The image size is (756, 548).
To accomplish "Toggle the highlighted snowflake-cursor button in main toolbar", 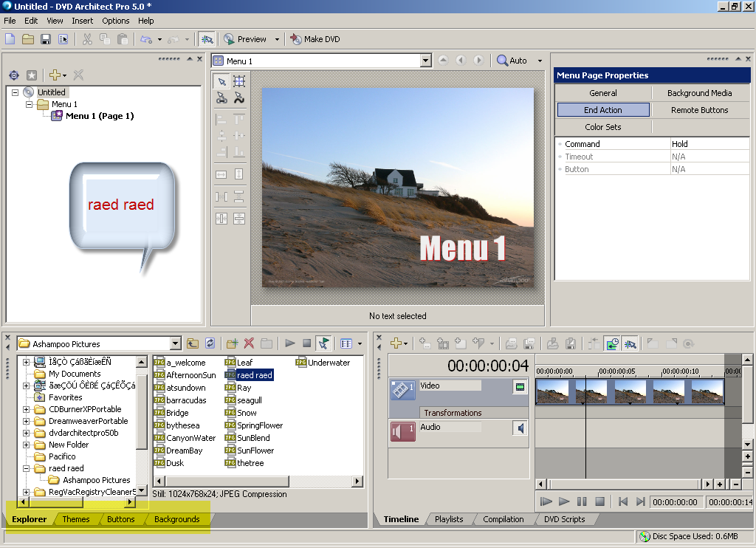I will coord(207,39).
